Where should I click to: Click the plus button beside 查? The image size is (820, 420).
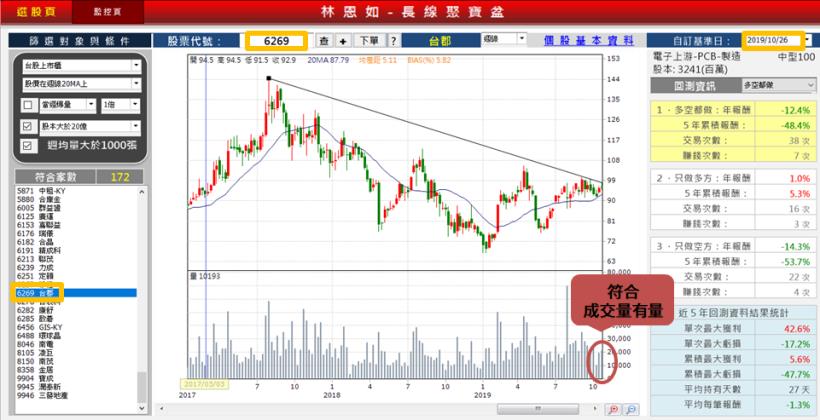343,41
